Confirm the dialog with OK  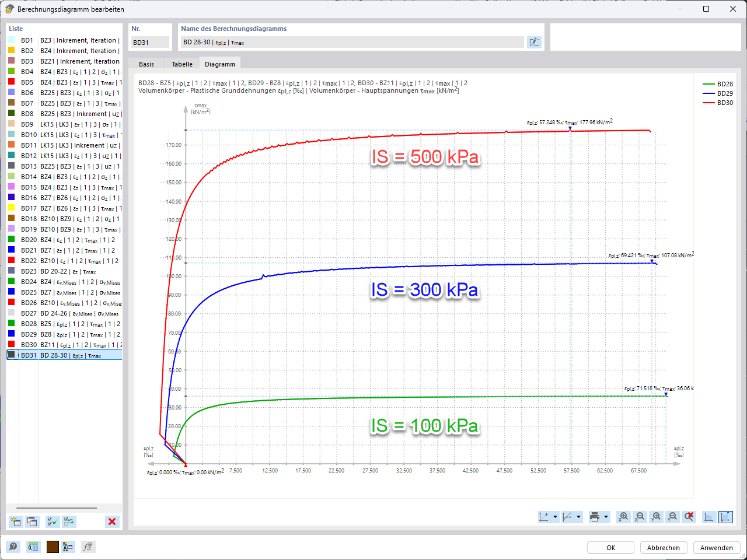[x=611, y=548]
